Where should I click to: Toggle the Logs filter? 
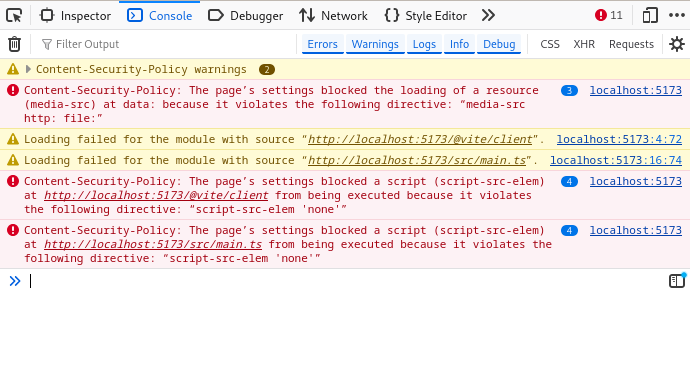point(424,44)
